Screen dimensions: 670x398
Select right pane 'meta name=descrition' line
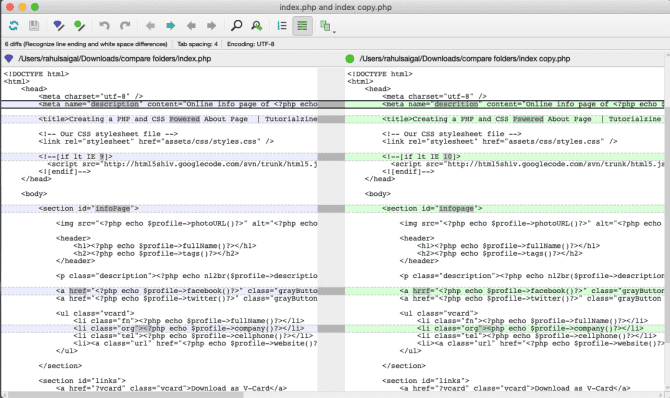(x=505, y=104)
